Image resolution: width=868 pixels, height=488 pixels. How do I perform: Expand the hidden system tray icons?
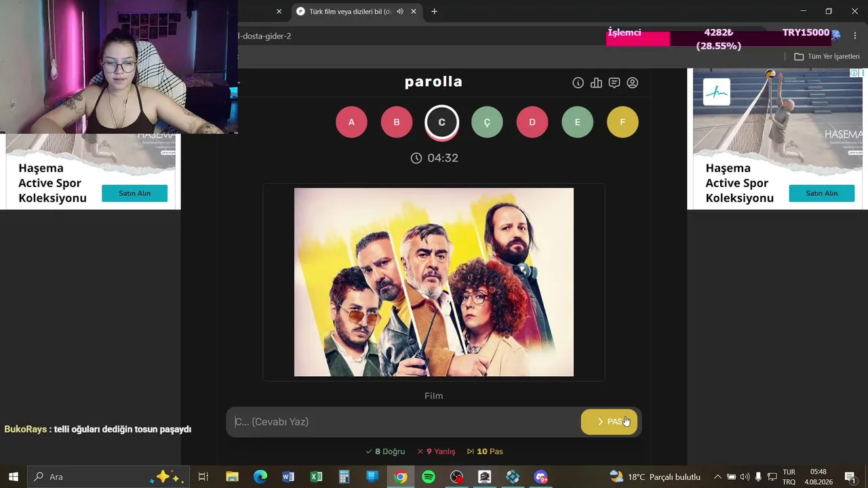717,476
